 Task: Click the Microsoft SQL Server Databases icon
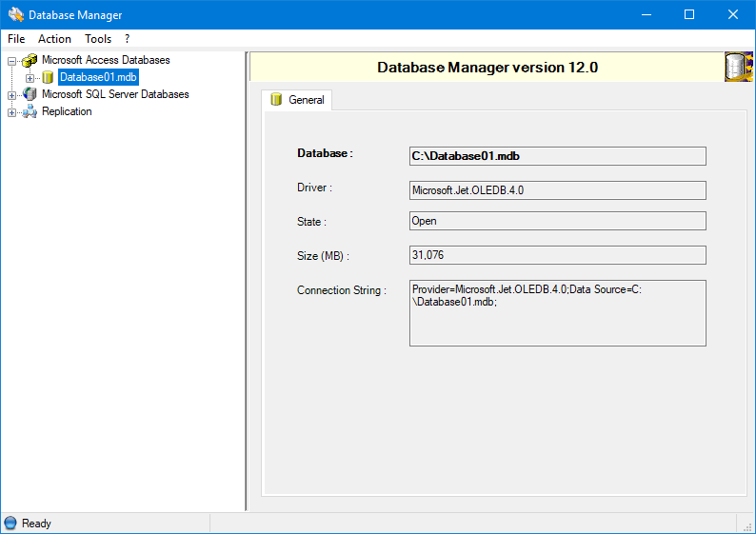tap(30, 94)
